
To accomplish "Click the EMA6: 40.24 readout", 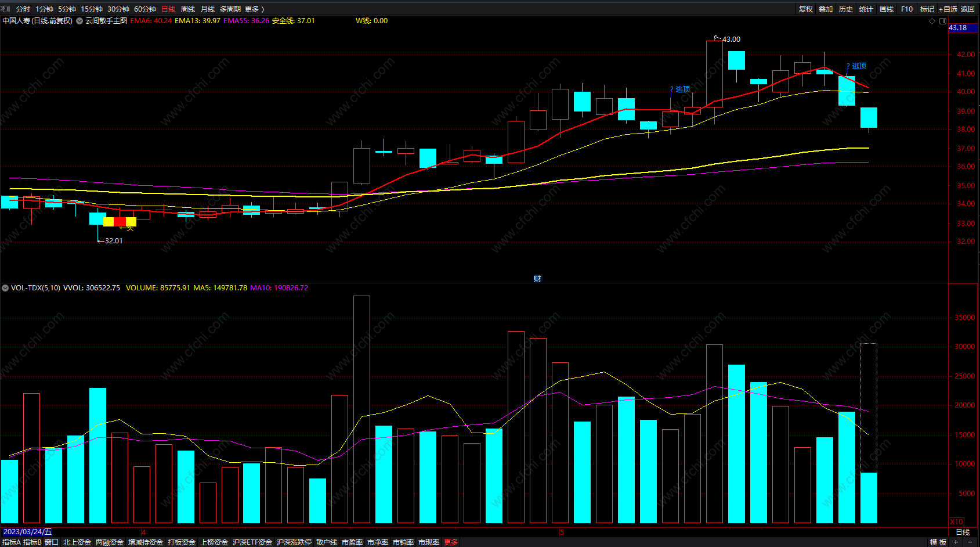I will (151, 21).
